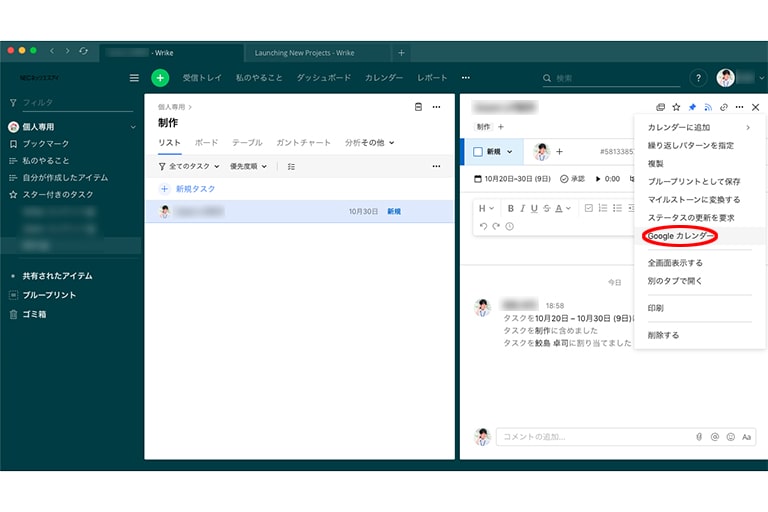Open a new tab with plus
This screenshot has height=512, width=768.
coord(401,53)
